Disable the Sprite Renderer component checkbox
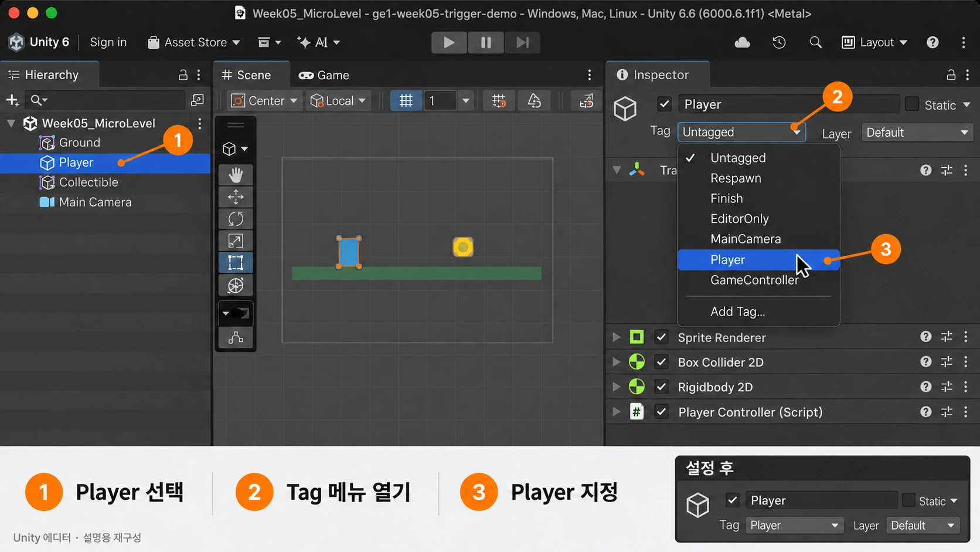The width and height of the screenshot is (980, 552). pos(661,337)
